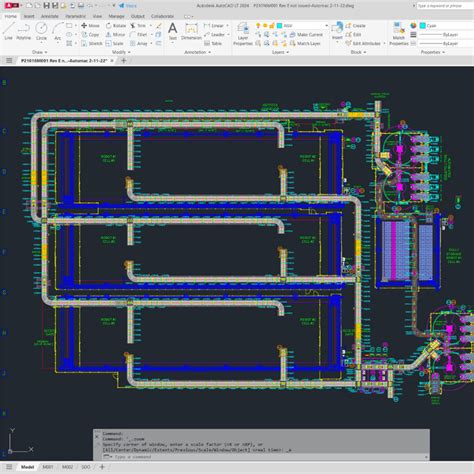The height and width of the screenshot is (474, 474).
Task: Open the AutoCAD application menu button
Action: point(12,6)
